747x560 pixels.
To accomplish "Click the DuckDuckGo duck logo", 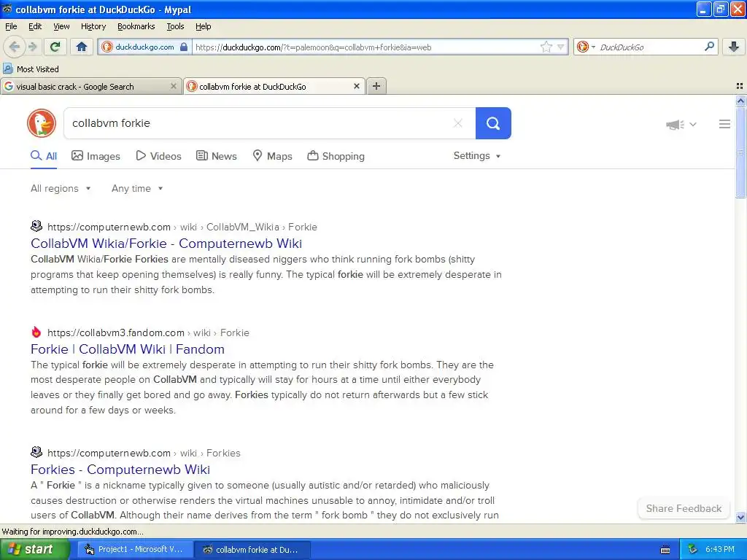I will 42,122.
